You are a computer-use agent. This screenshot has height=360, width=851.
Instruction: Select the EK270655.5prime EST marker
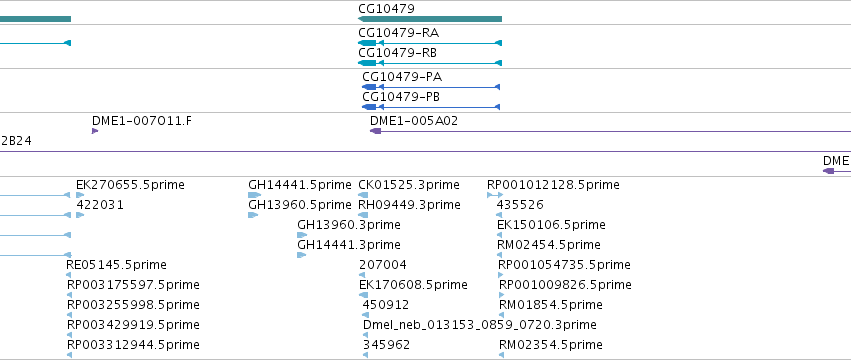click(80, 195)
